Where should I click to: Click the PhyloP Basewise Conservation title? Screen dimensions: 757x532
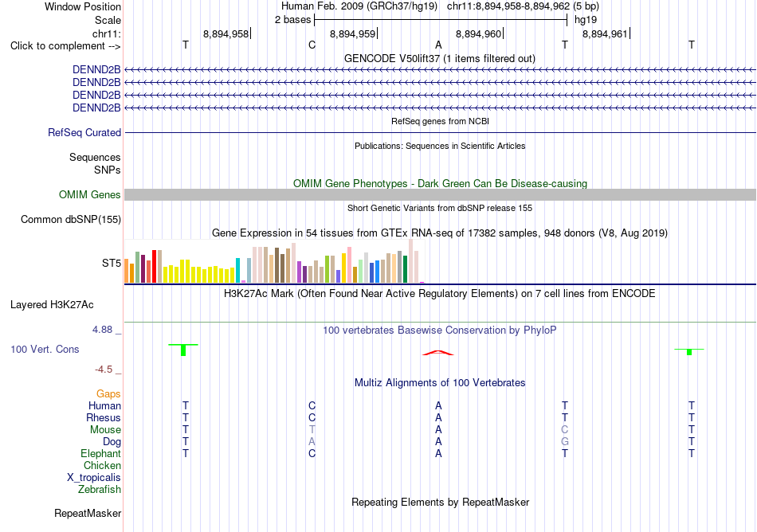[440, 330]
